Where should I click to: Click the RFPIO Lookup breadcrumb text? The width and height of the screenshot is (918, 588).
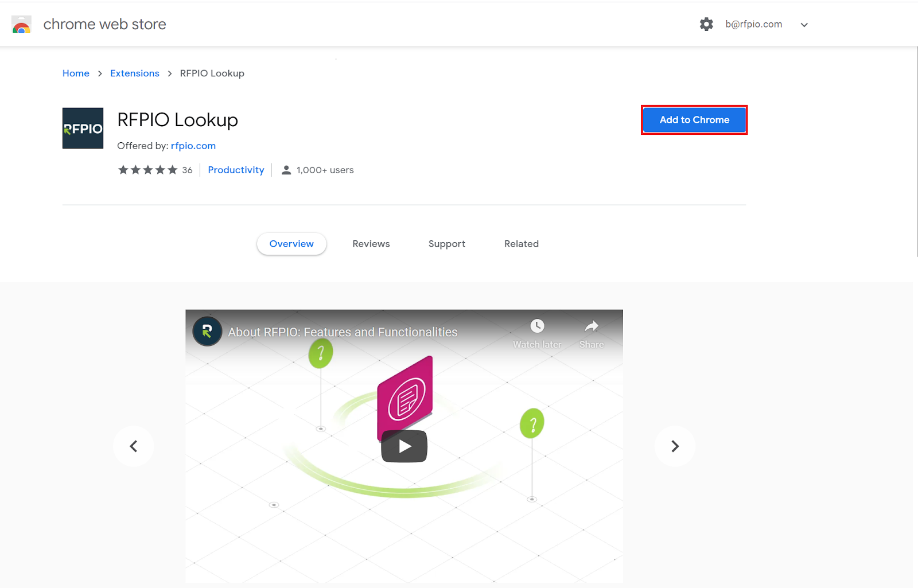click(212, 73)
